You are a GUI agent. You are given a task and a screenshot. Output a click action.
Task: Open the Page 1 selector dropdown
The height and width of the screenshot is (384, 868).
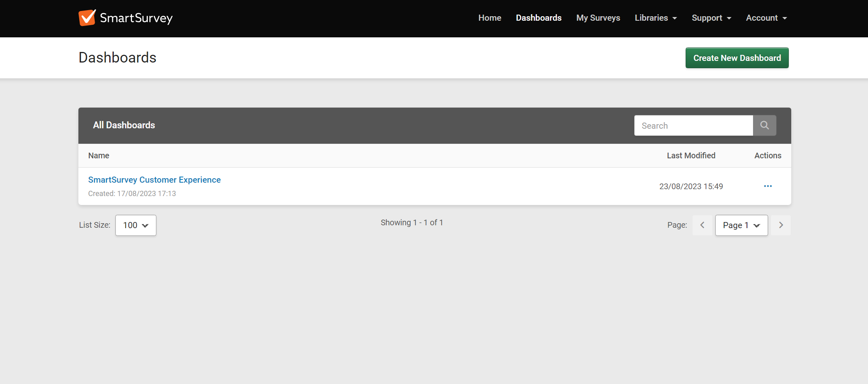[741, 225]
